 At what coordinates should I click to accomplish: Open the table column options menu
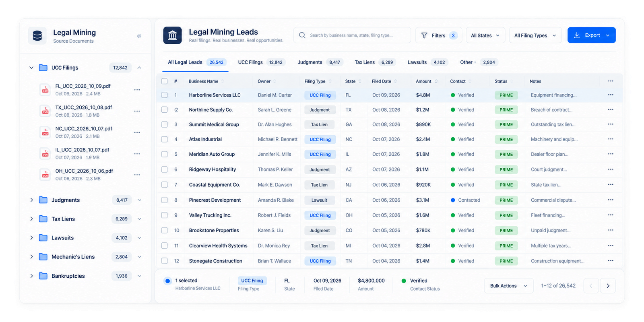[x=611, y=81]
